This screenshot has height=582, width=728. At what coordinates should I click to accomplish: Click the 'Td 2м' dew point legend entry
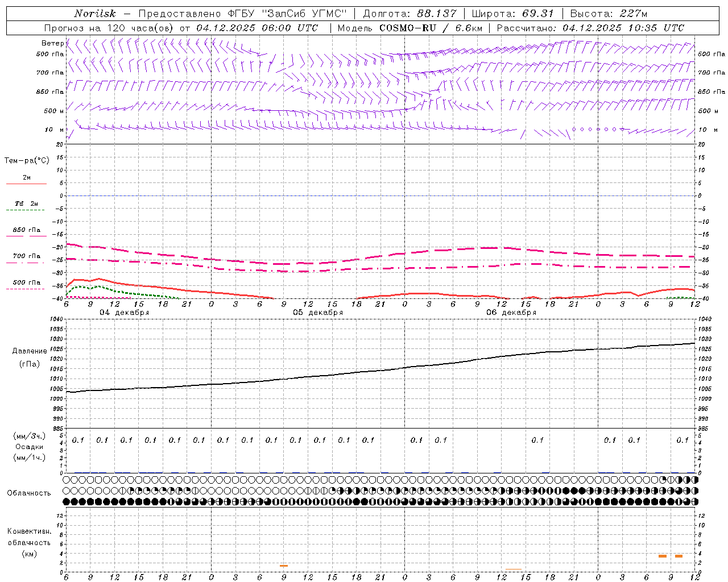[26, 203]
